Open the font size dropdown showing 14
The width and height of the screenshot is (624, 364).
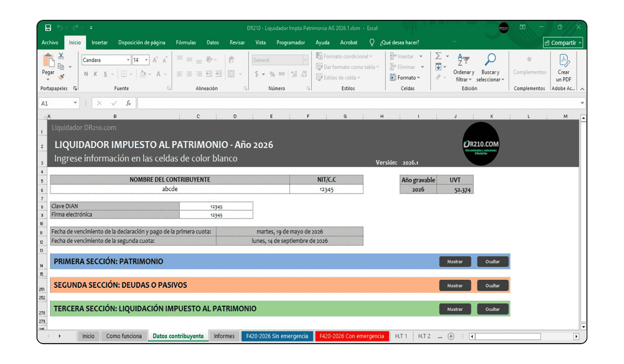(147, 60)
